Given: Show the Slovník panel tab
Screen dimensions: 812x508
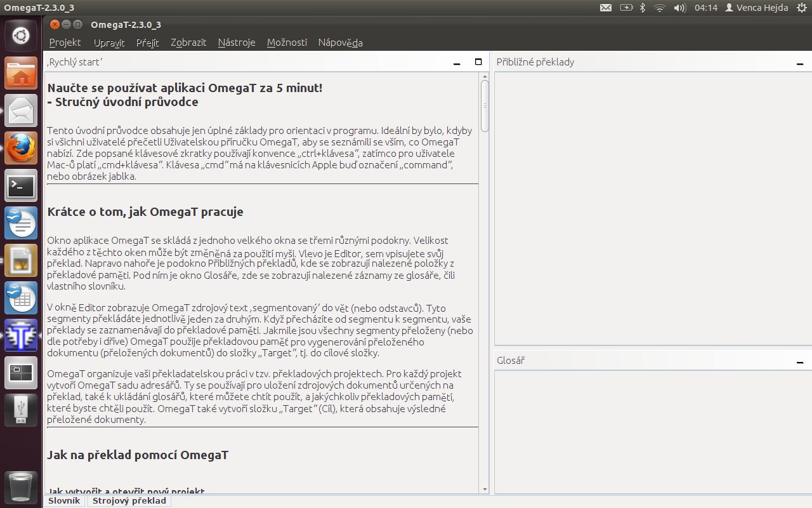Looking at the screenshot, I should tap(65, 501).
